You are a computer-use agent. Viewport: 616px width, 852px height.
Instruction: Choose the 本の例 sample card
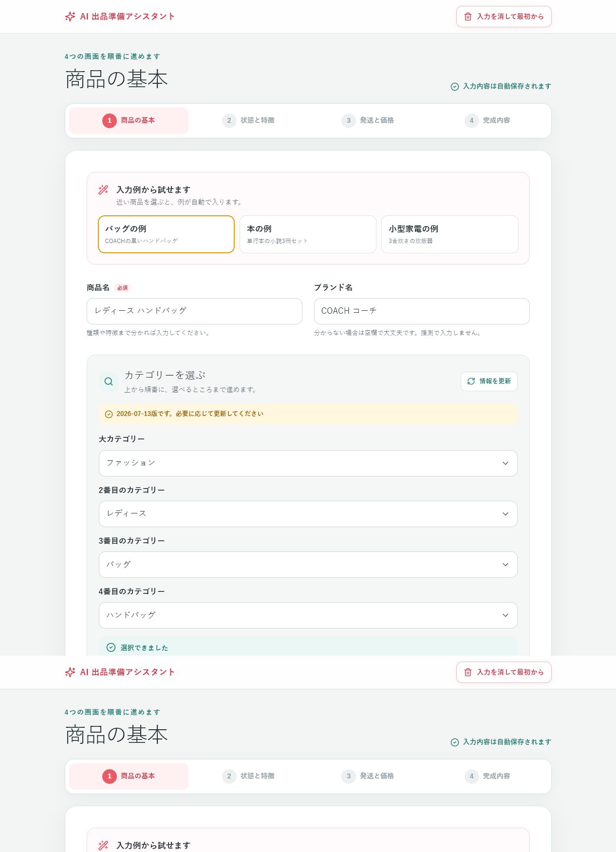click(x=308, y=234)
